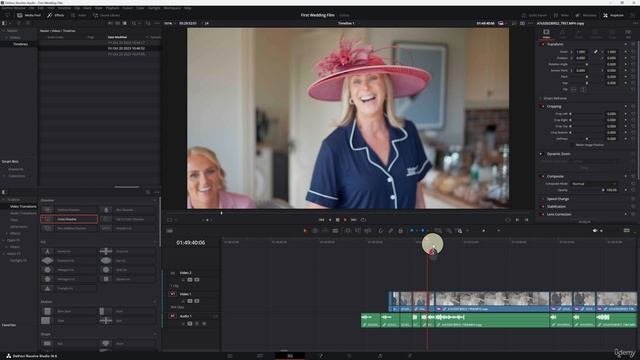Stop playback in the viewer
640x360 pixels.
point(338,220)
